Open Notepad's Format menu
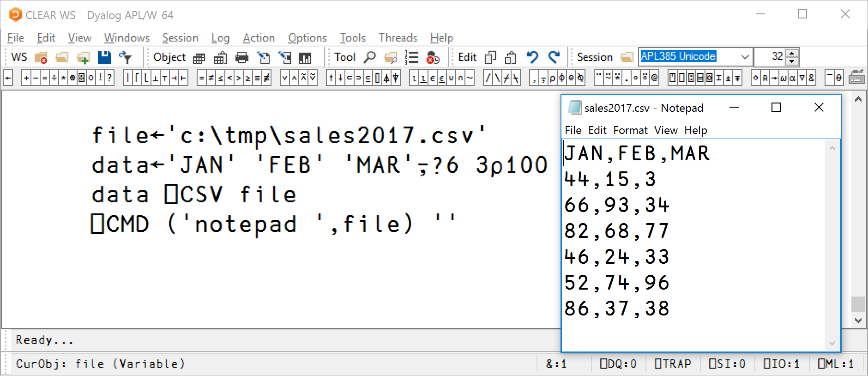The height and width of the screenshot is (376, 868). point(630,130)
